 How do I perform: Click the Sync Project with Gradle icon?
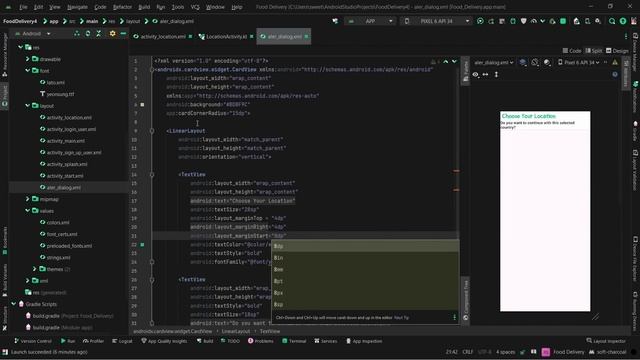pyautogui.click(x=576, y=21)
